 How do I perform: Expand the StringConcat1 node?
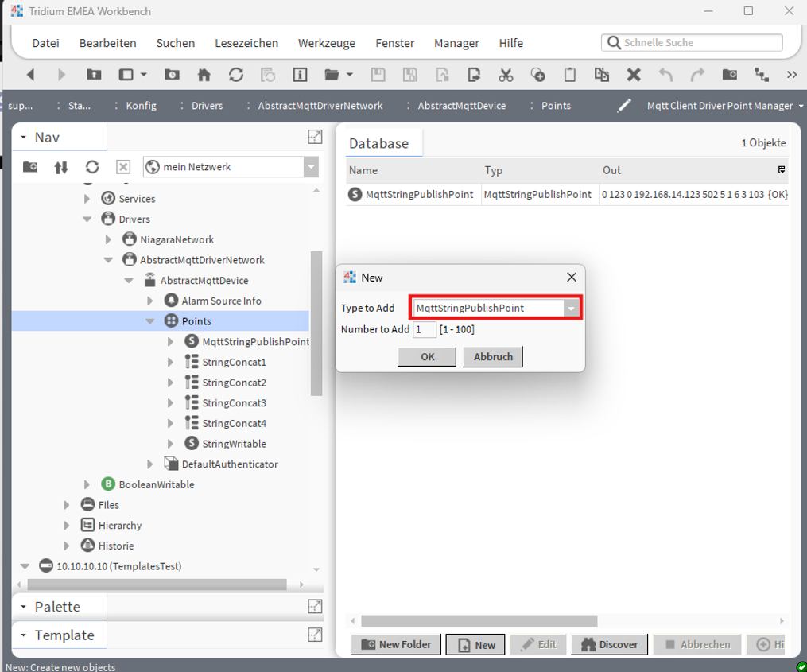(x=170, y=362)
